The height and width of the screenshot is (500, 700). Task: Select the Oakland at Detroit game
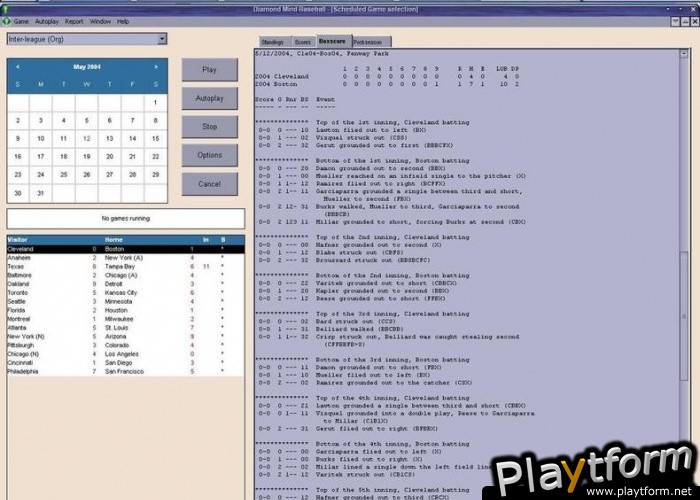coord(125,284)
